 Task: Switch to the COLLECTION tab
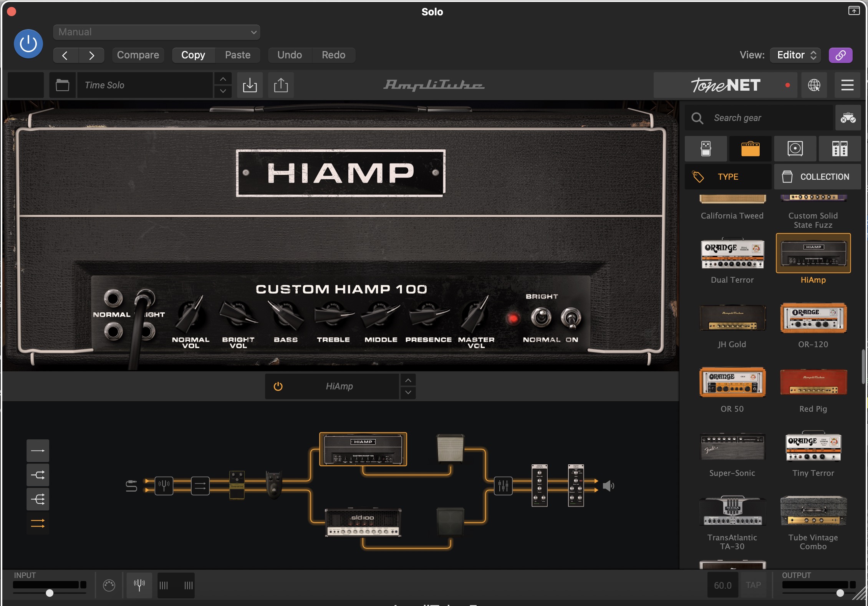817,177
